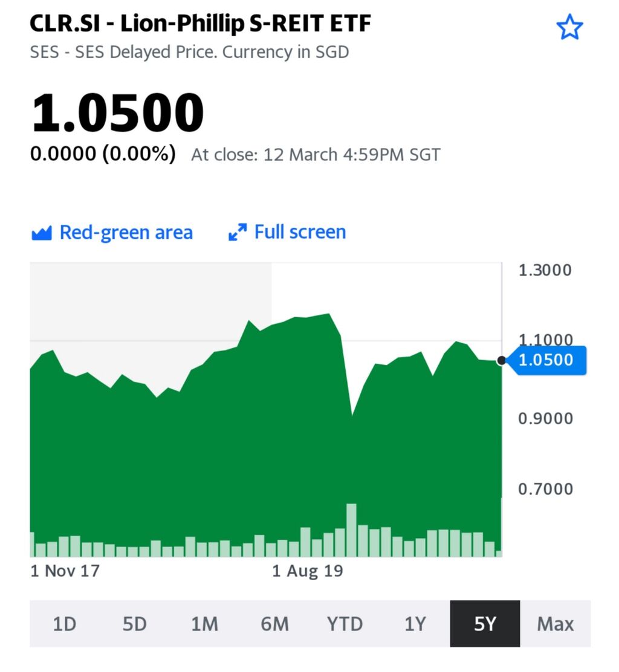Choose the YTD range tab

click(345, 624)
